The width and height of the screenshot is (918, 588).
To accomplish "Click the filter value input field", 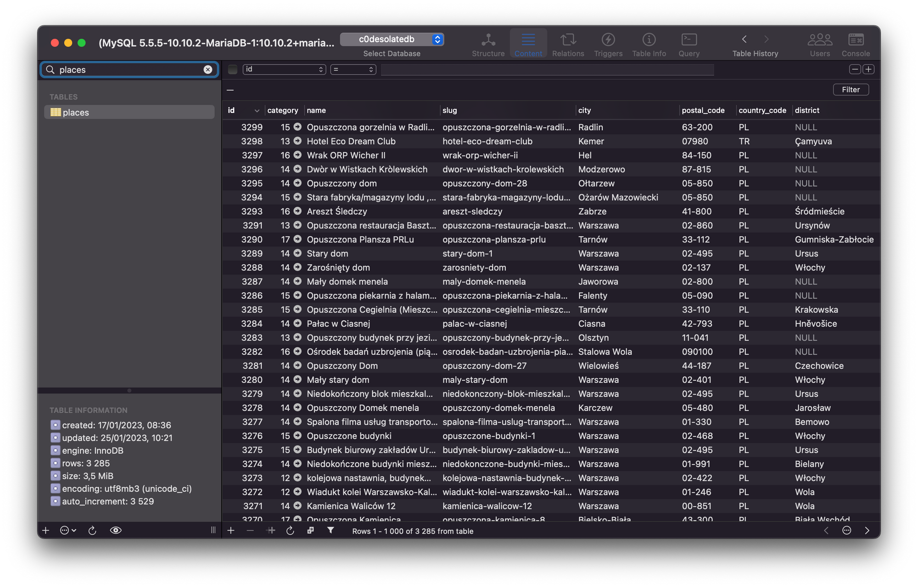I will (x=547, y=69).
